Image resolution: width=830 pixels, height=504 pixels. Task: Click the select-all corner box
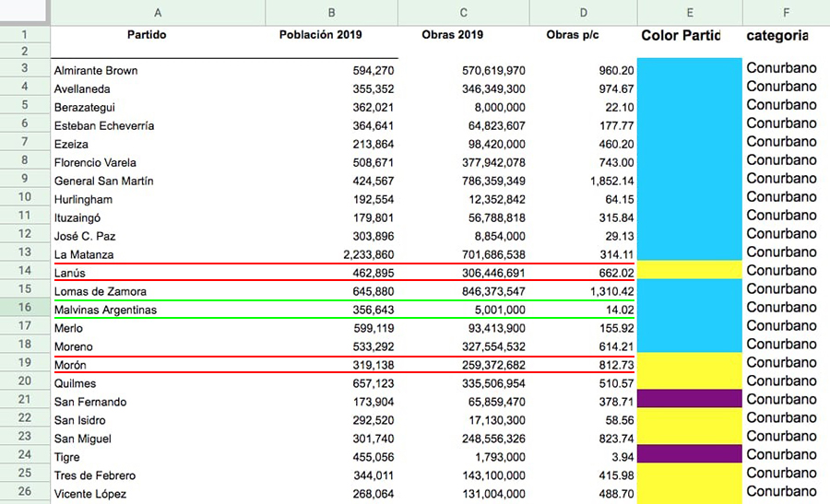pos(25,13)
